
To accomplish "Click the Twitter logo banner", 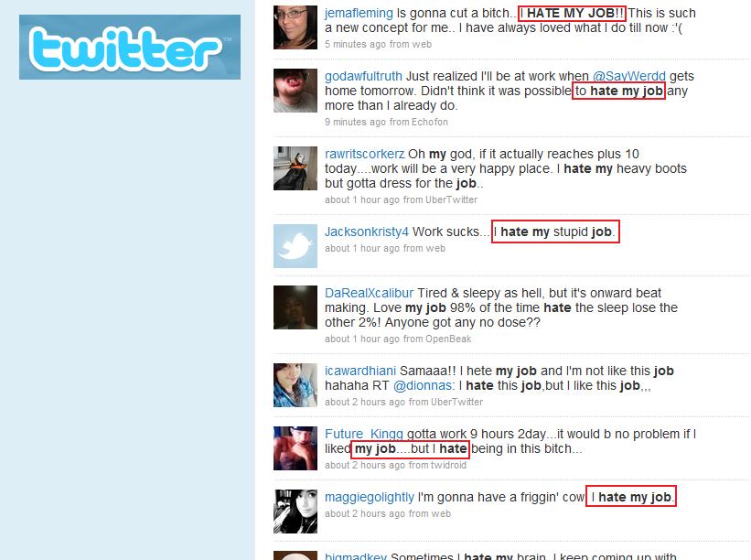I will pos(130,47).
